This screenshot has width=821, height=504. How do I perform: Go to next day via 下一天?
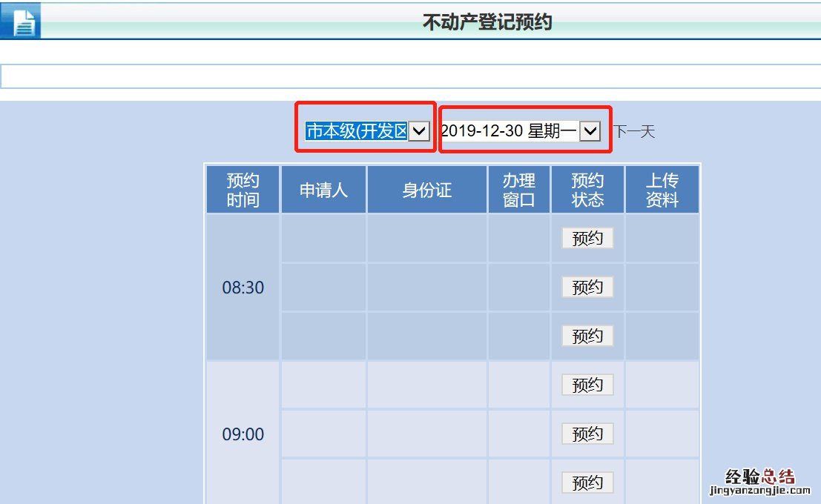(x=634, y=132)
